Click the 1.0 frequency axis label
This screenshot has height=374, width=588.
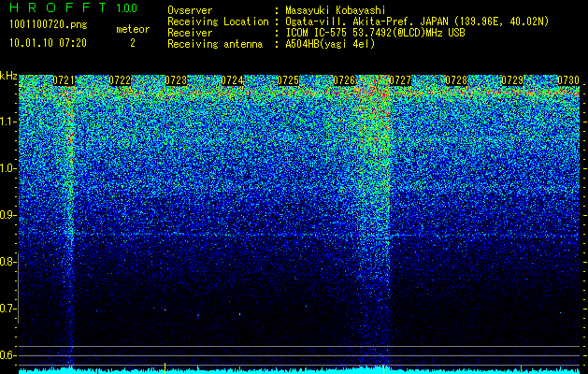click(7, 168)
